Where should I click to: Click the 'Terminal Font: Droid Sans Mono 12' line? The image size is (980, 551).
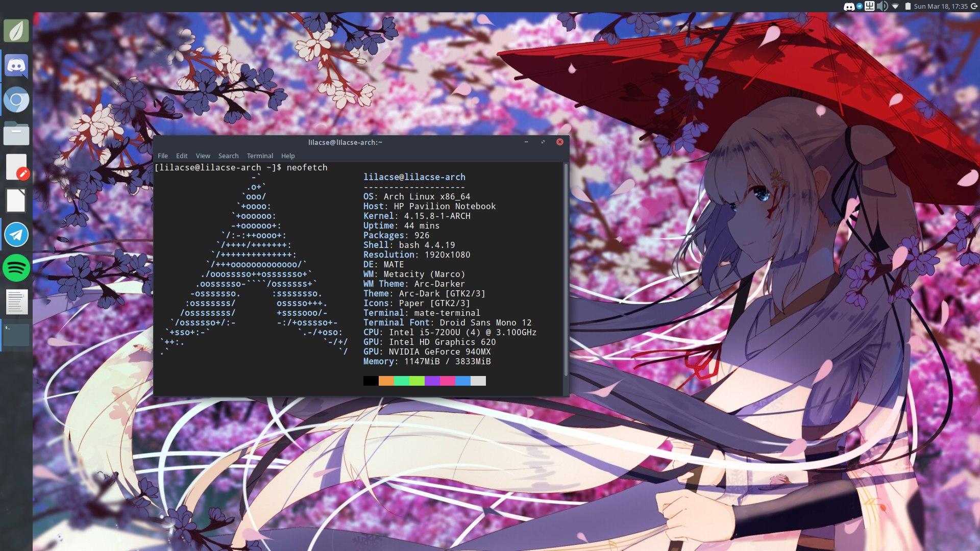pyautogui.click(x=448, y=322)
